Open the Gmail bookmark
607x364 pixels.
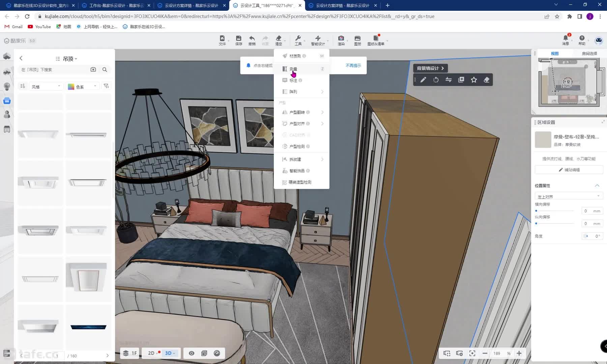13,27
